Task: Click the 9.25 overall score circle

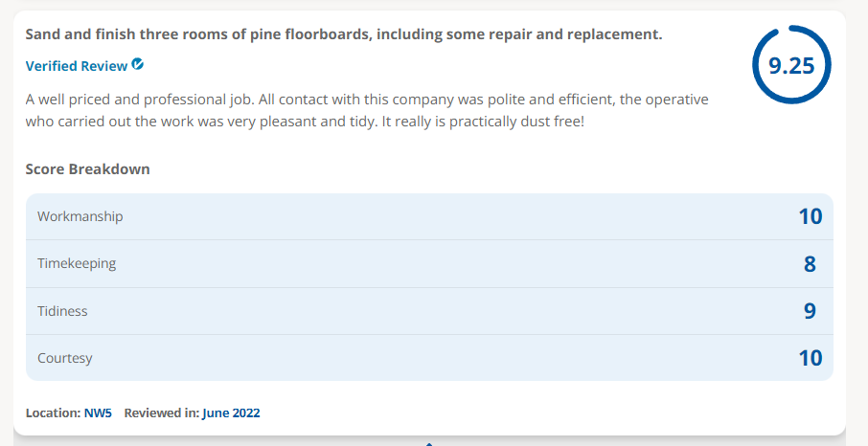Action: (x=791, y=65)
